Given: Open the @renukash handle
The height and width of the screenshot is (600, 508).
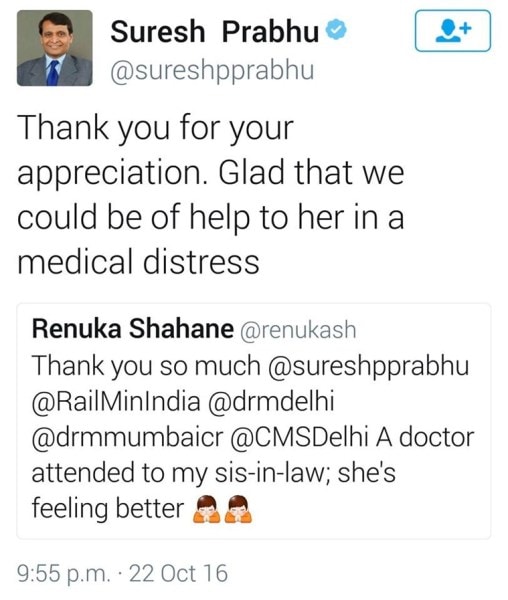Looking at the screenshot, I should coord(298,330).
